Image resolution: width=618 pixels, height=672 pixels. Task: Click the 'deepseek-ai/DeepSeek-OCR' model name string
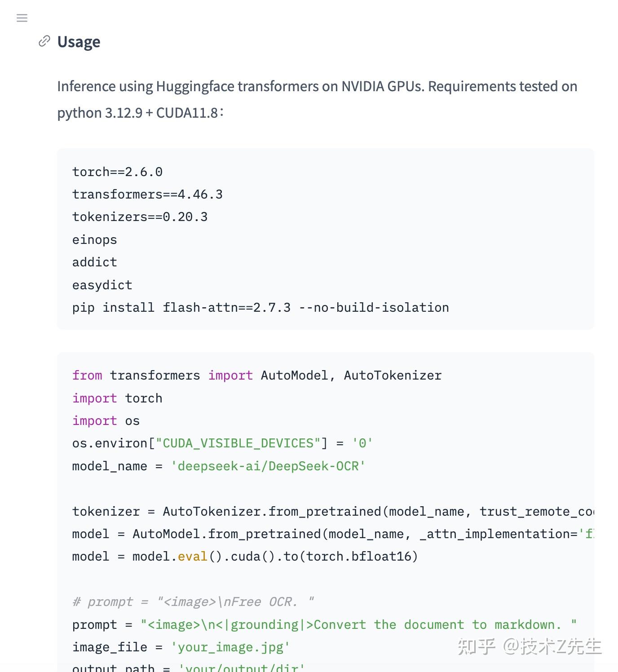point(268,466)
